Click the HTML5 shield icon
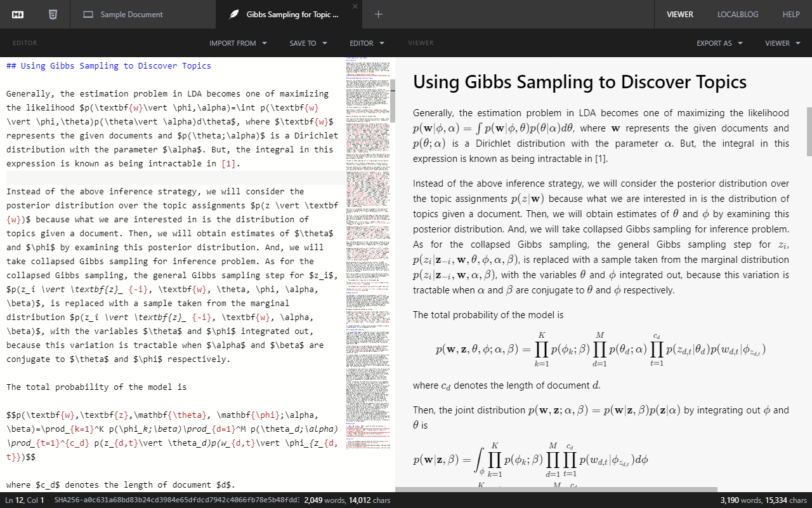812x508 pixels. coord(53,14)
